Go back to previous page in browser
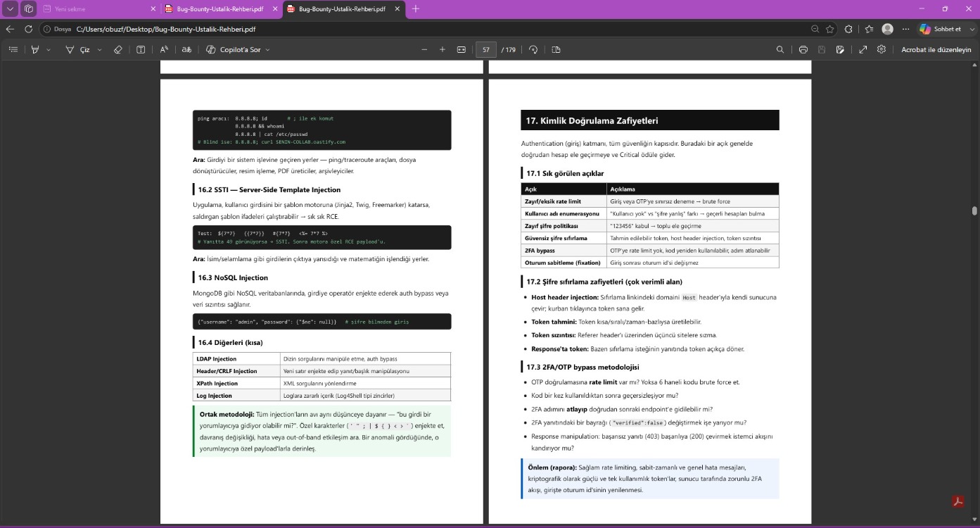The width and height of the screenshot is (980, 528). tap(10, 29)
